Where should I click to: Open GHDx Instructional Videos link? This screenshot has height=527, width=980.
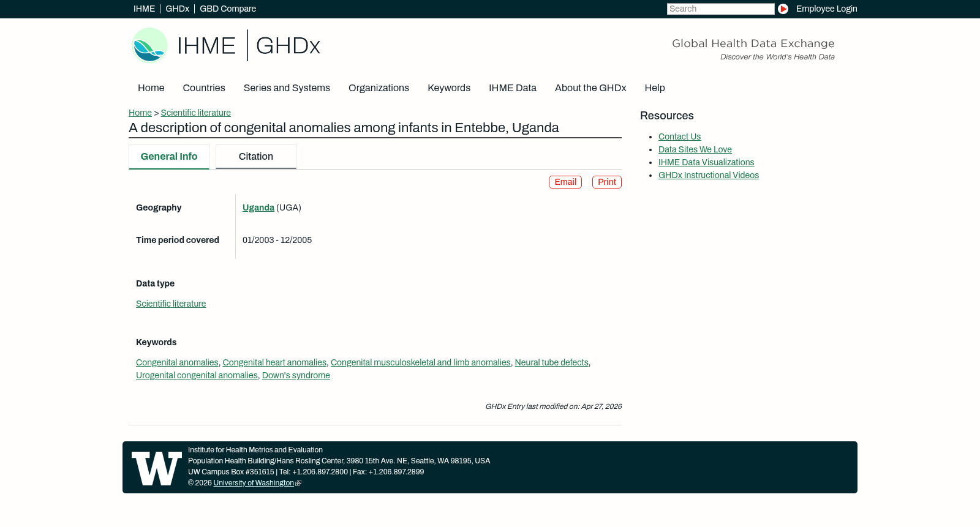click(709, 175)
